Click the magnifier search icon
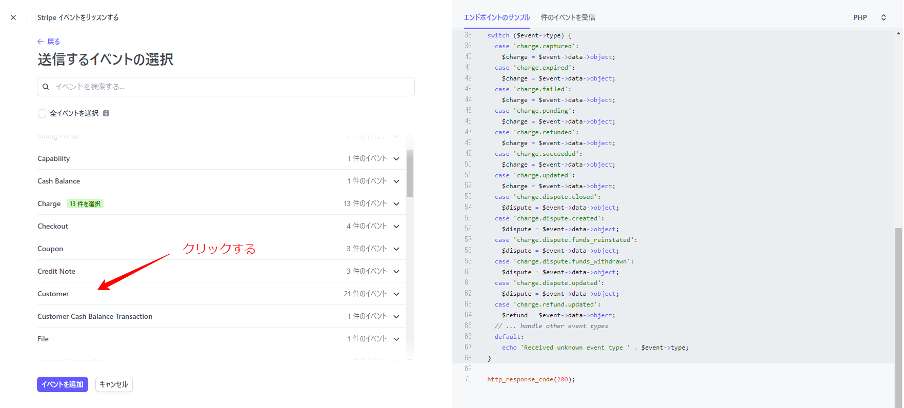Viewport: 904px width, 408px height. 46,87
